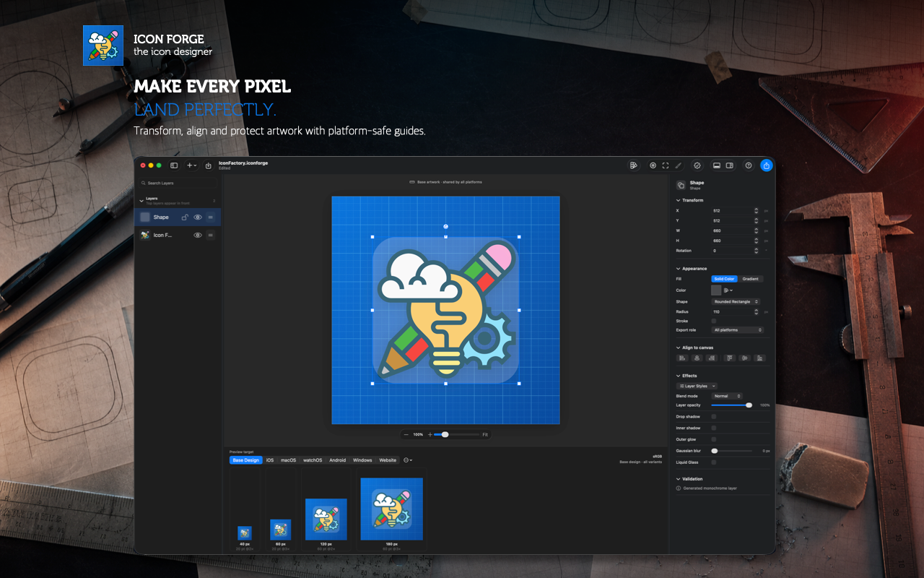Adjust the canvas zoom slider
924x578 pixels.
tap(456, 434)
